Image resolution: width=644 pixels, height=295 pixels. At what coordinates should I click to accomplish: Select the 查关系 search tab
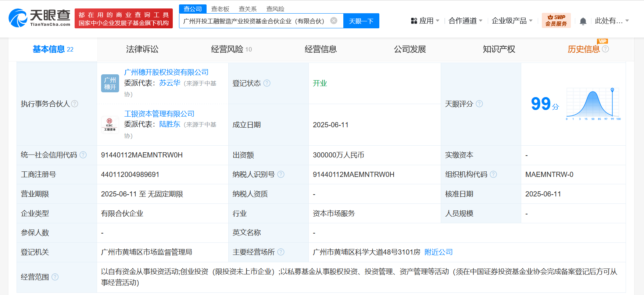(248, 9)
